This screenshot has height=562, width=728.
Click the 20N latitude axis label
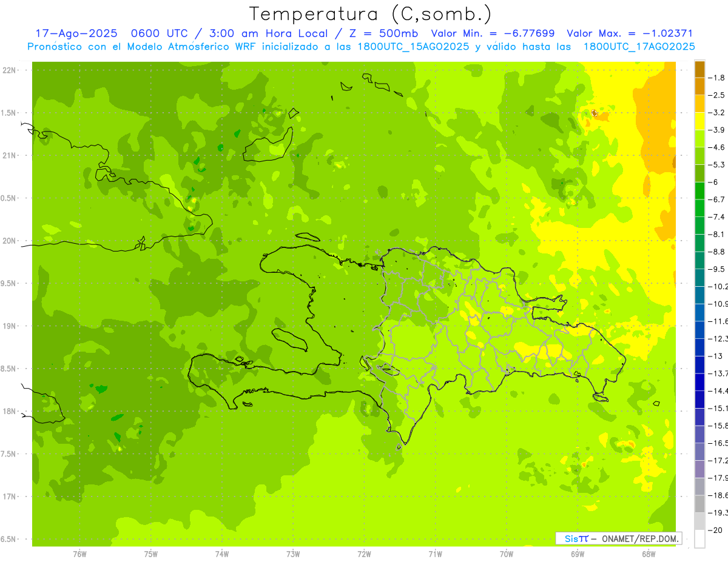tap(9, 241)
